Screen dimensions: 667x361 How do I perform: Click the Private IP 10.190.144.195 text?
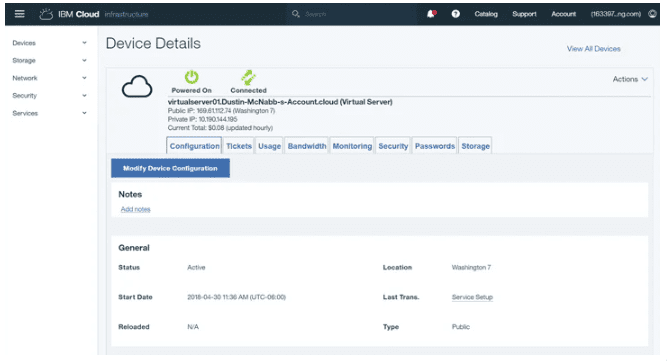202,119
